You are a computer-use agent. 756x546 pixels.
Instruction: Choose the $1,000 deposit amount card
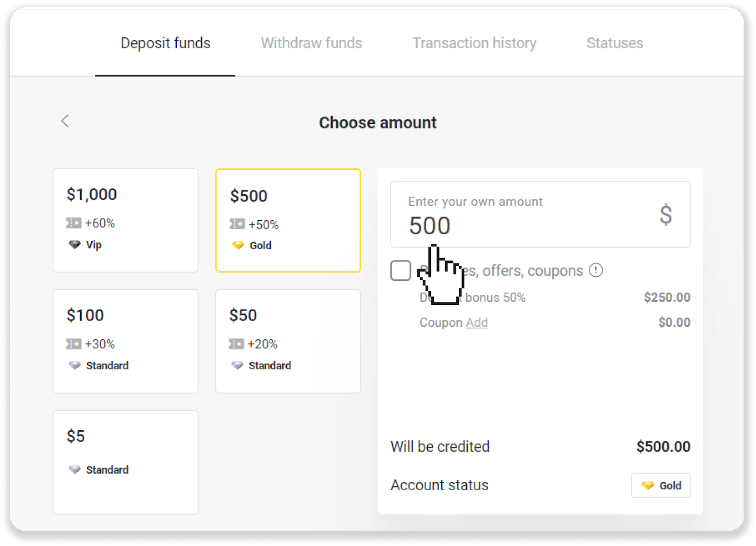click(126, 220)
